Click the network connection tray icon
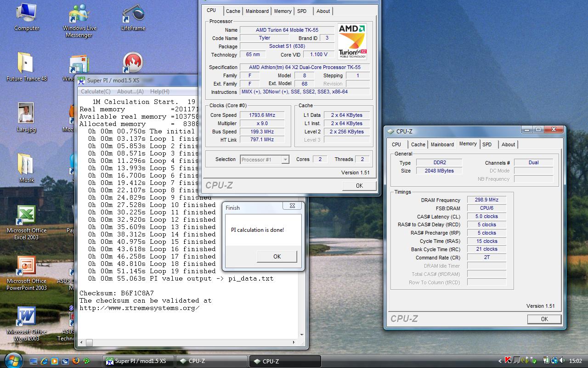Image resolution: width=588 pixels, height=368 pixels. tap(554, 361)
